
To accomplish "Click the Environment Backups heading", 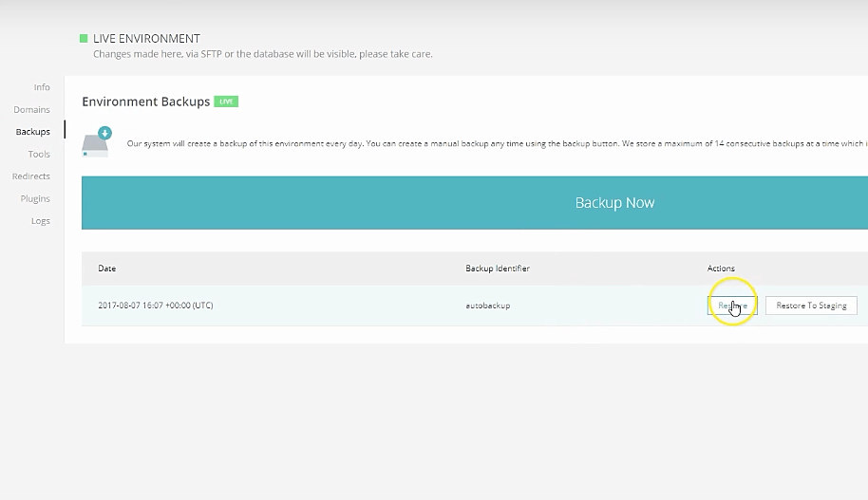I will tap(146, 102).
